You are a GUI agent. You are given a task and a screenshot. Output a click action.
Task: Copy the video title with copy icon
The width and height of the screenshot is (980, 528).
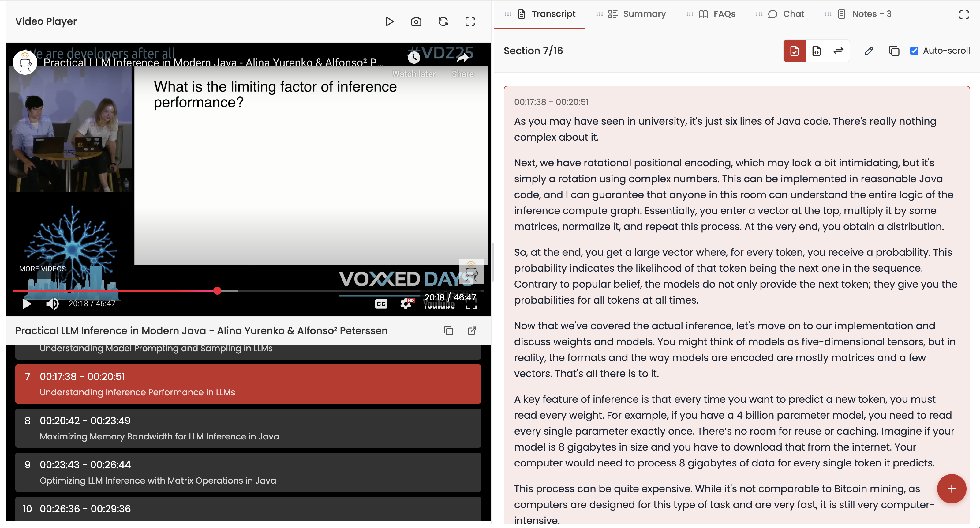[x=449, y=330]
